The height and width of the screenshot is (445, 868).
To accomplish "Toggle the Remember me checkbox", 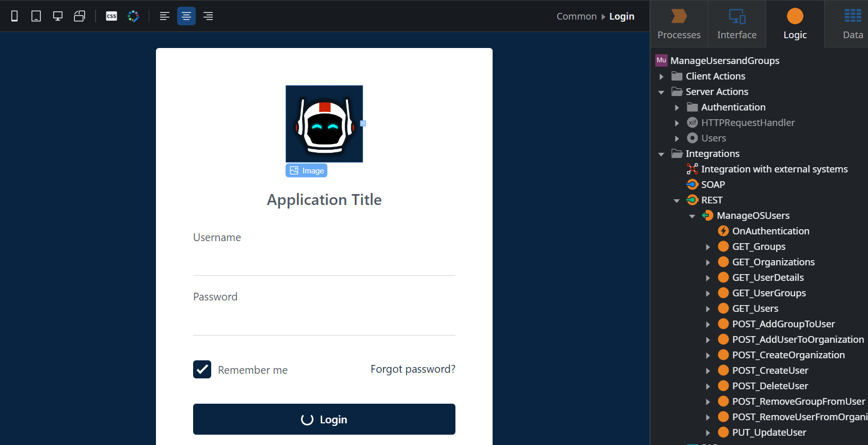I will point(202,369).
